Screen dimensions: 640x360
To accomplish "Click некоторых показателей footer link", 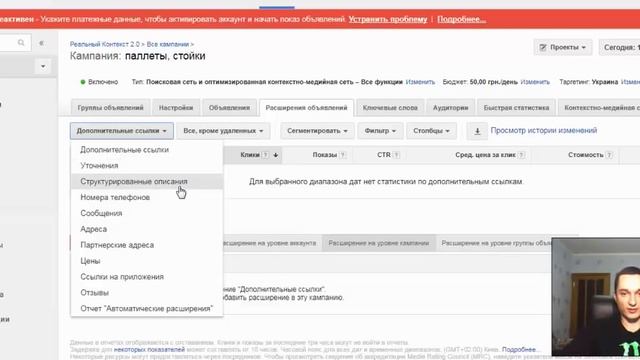I will [x=149, y=350].
